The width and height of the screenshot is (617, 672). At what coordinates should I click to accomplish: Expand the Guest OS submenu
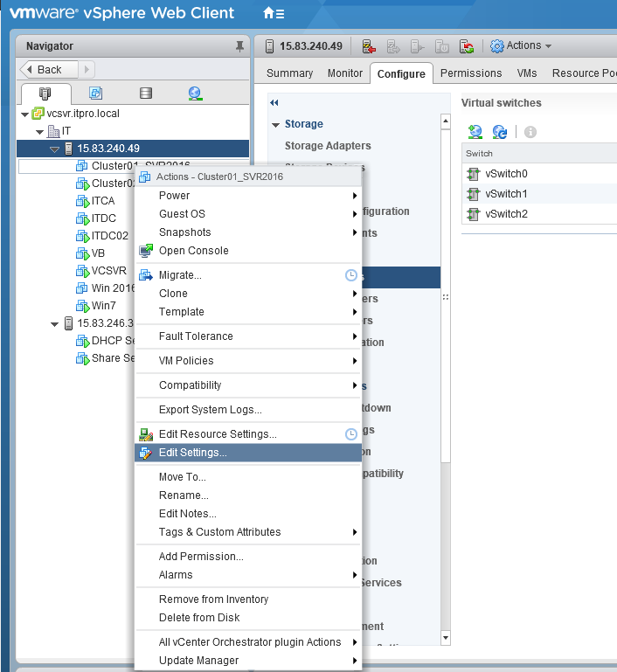tap(248, 214)
